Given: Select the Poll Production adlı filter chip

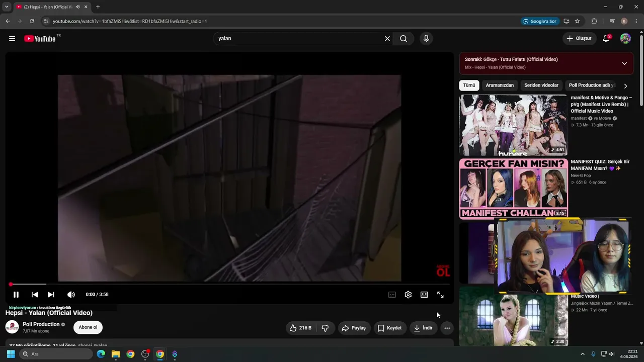Looking at the screenshot, I should pyautogui.click(x=591, y=85).
